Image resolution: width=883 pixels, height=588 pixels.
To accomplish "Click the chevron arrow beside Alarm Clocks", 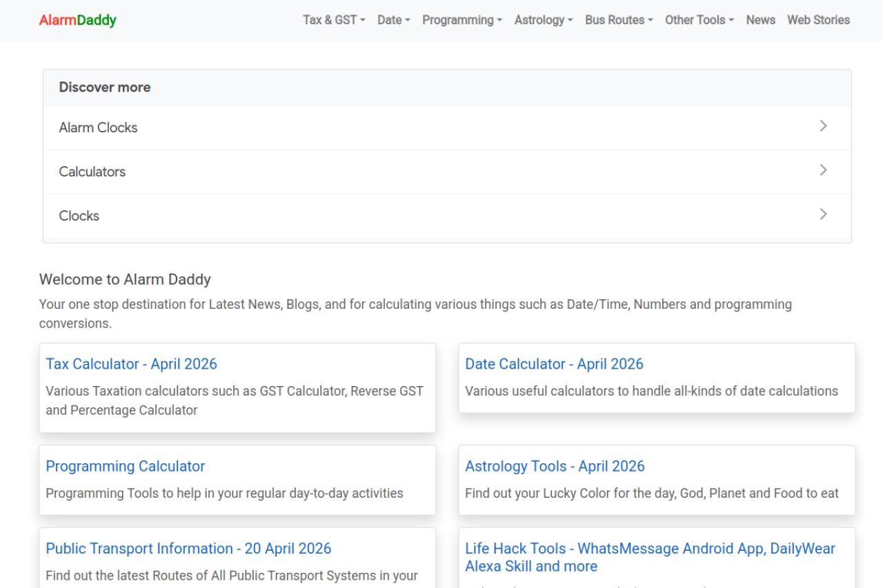I will (x=822, y=126).
